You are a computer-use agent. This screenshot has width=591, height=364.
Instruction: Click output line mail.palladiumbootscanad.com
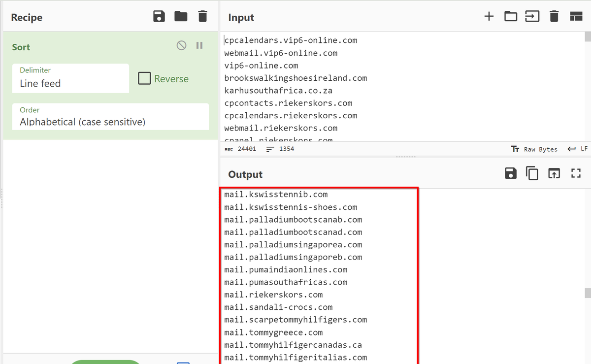[x=293, y=232]
